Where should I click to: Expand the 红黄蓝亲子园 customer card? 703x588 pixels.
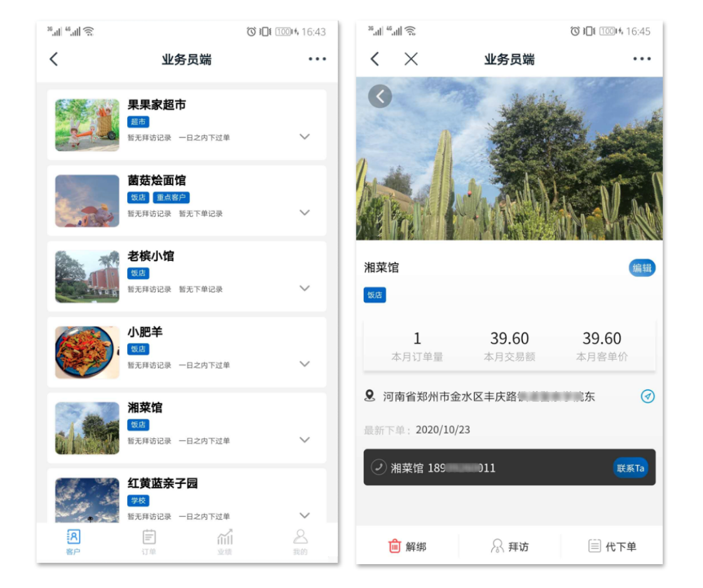(305, 515)
